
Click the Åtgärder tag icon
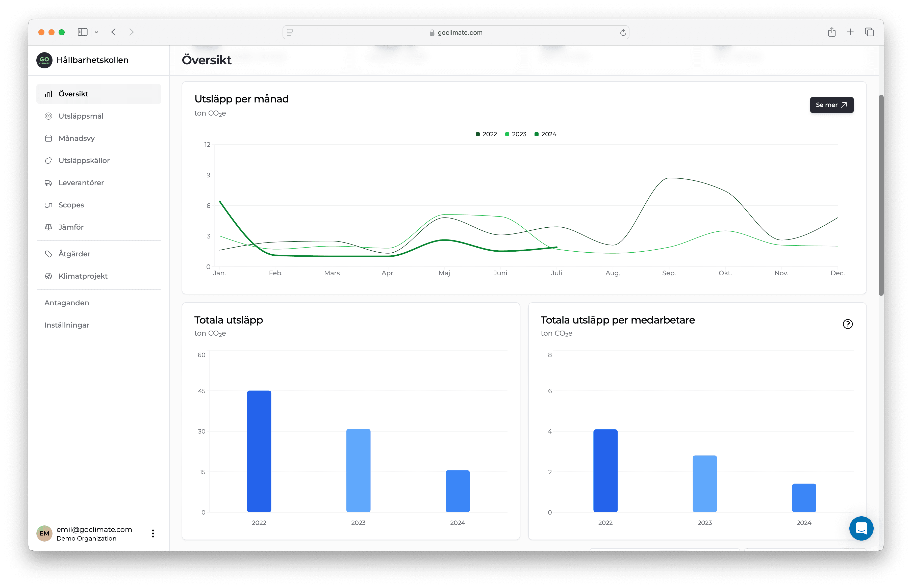click(x=48, y=254)
